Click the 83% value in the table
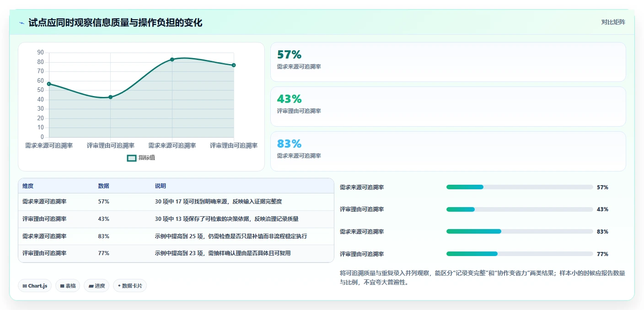This screenshot has height=310, width=644. coord(103,236)
